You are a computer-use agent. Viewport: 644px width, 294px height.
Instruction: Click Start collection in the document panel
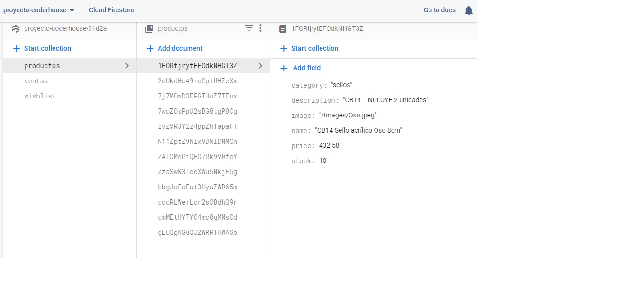tap(314, 48)
